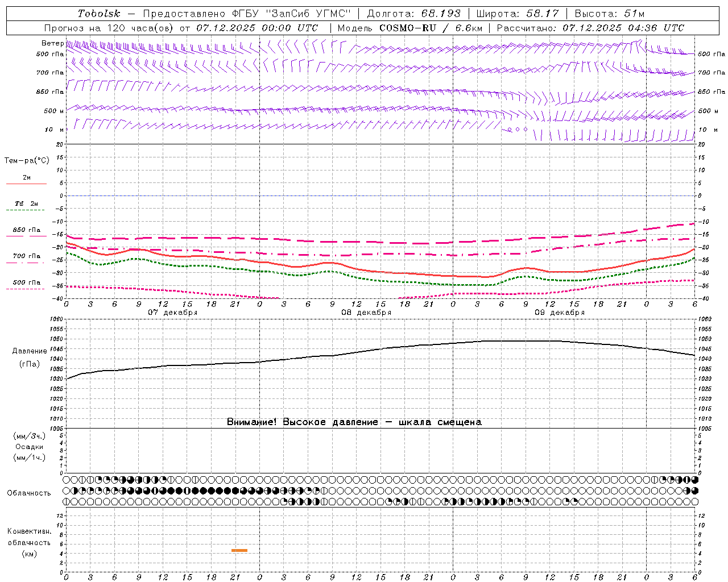Click the station name "Tobolsk" in the header
Image resolution: width=728 pixels, height=582 pixels.
click(99, 14)
